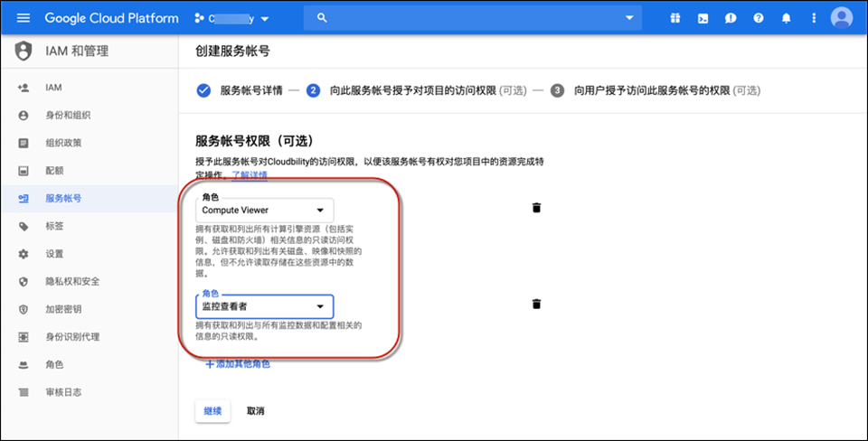The height and width of the screenshot is (441, 868).
Task: Open the gift free trial icon
Action: (x=675, y=18)
